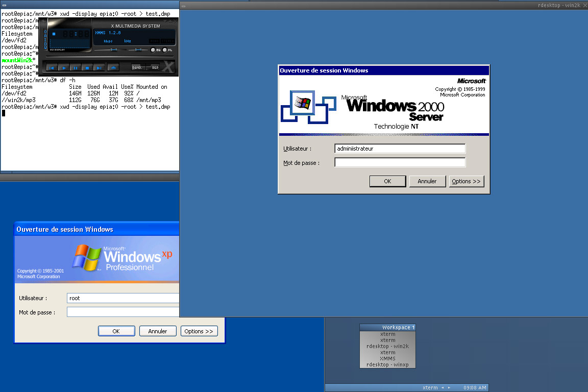Open file with XMMS eject button
Image resolution: width=588 pixels, height=392 pixels.
pos(113,67)
